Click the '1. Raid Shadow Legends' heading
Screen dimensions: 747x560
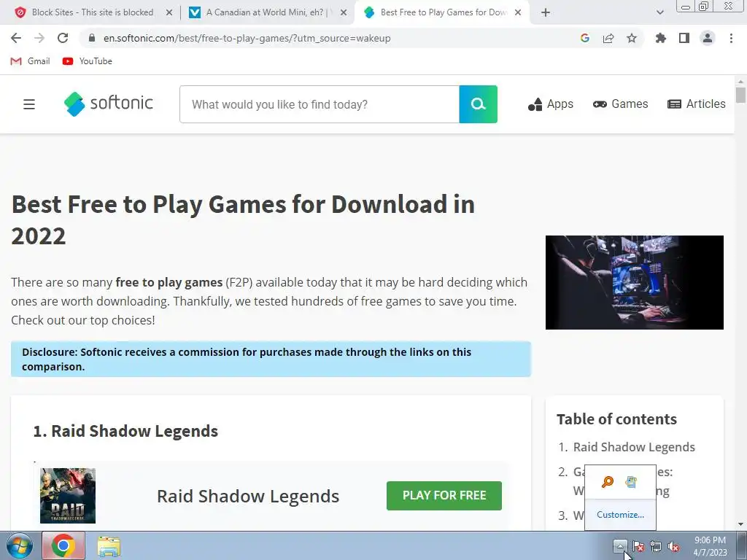[125, 431]
